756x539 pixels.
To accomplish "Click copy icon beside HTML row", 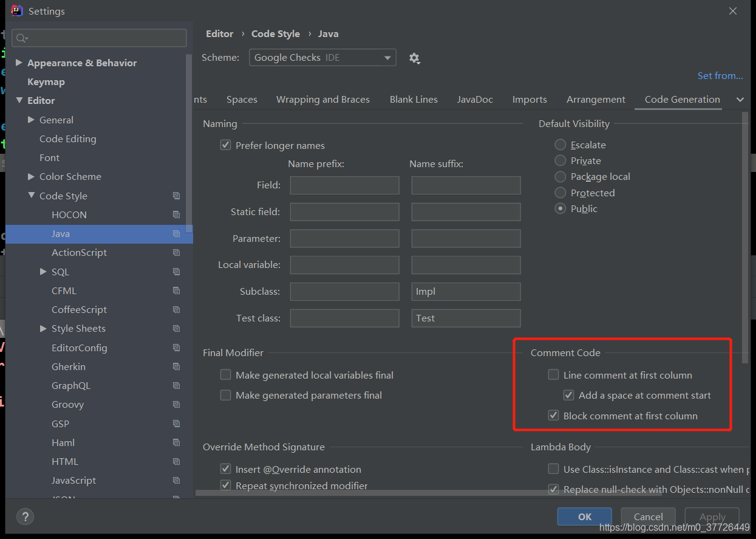I will click(x=176, y=461).
